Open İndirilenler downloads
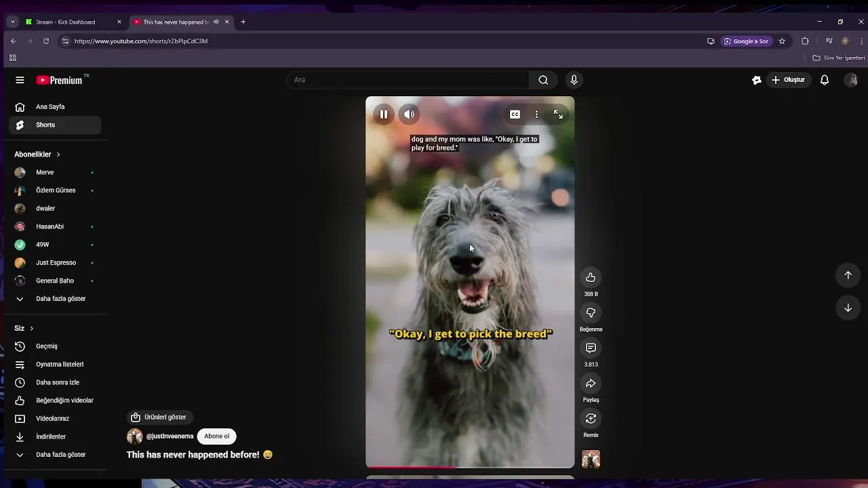Screen dimensions: 868x488 pyautogui.click(x=55, y=436)
